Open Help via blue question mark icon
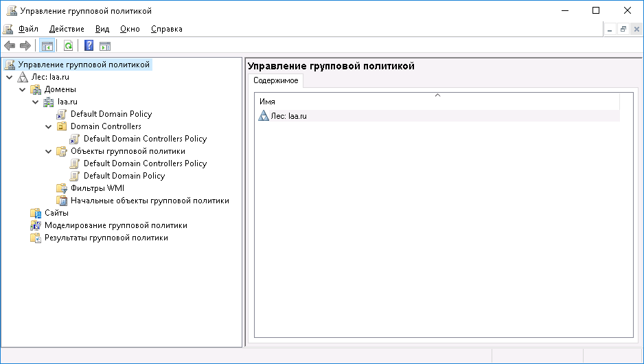644x364 pixels. pos(89,46)
